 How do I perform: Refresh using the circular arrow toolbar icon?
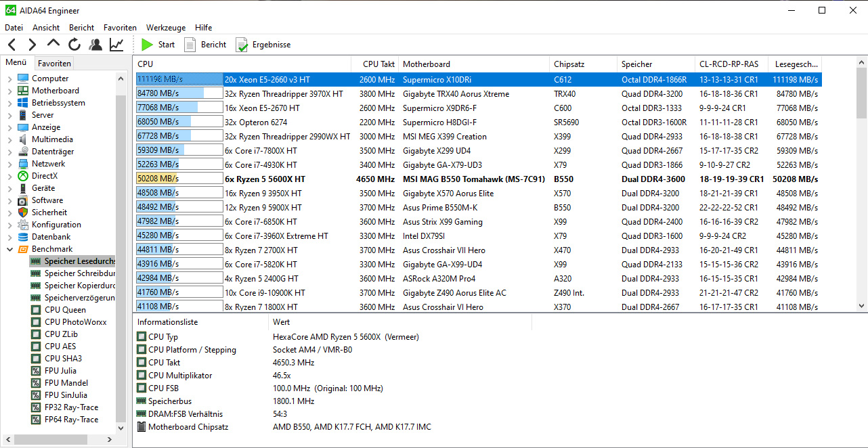[74, 45]
